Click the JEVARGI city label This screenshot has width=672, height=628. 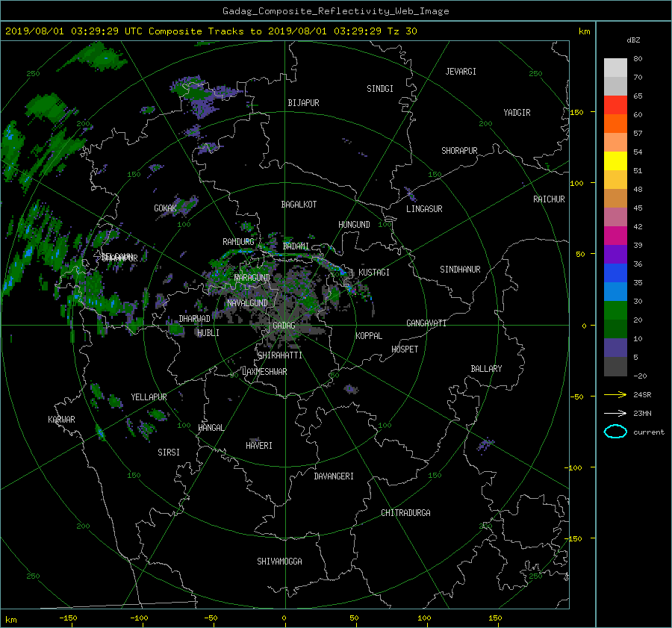click(461, 72)
